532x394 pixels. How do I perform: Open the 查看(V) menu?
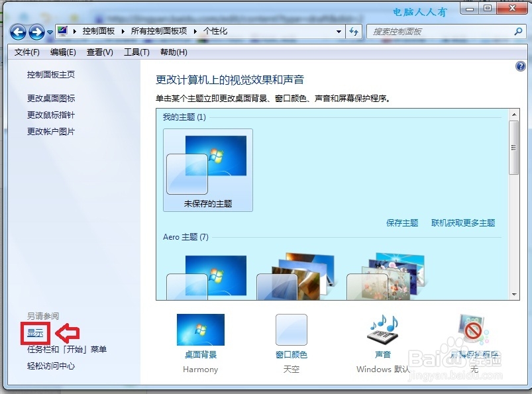click(99, 52)
